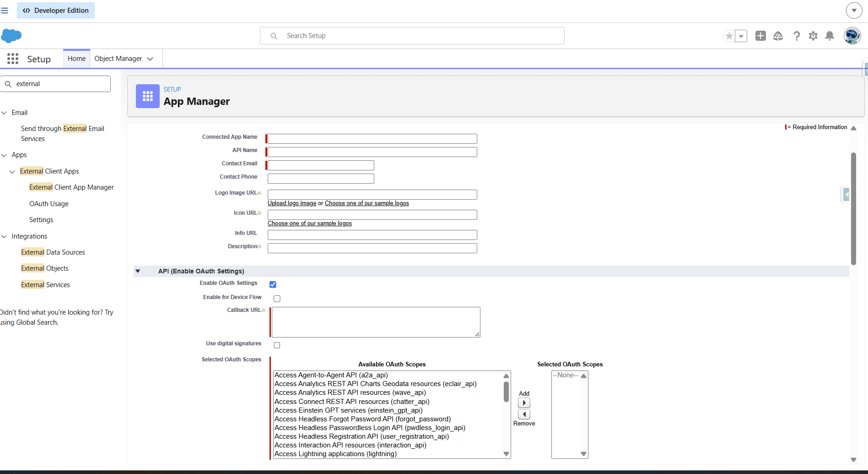This screenshot has height=474, width=868.
Task: Click sample logos link under Logo Image URL
Action: click(x=367, y=203)
